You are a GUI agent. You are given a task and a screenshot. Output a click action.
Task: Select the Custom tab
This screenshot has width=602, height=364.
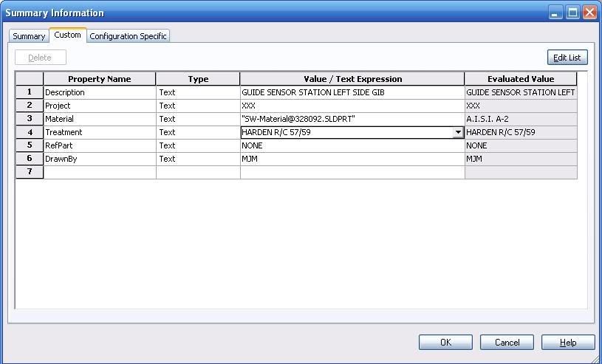67,35
